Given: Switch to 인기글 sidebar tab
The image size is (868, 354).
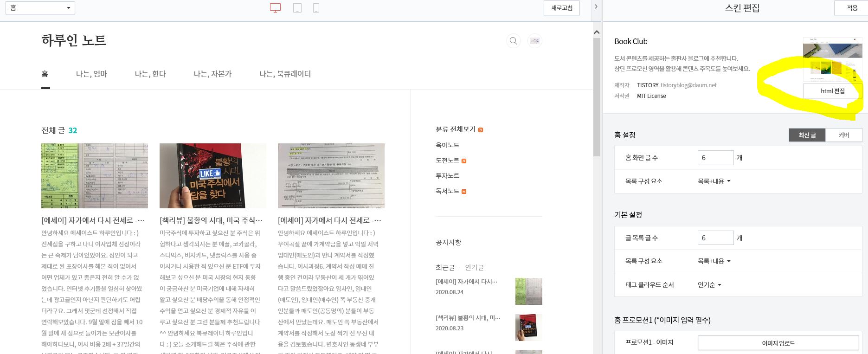Looking at the screenshot, I should 474,268.
